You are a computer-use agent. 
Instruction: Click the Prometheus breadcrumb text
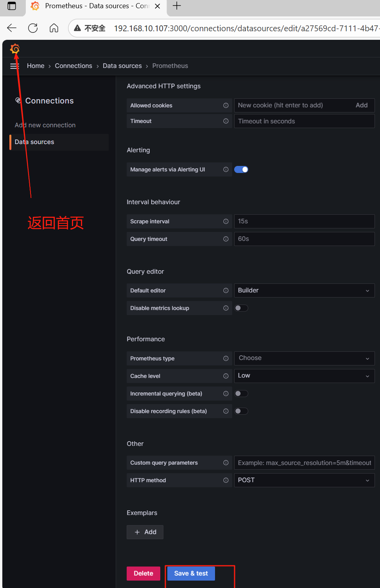(x=170, y=66)
